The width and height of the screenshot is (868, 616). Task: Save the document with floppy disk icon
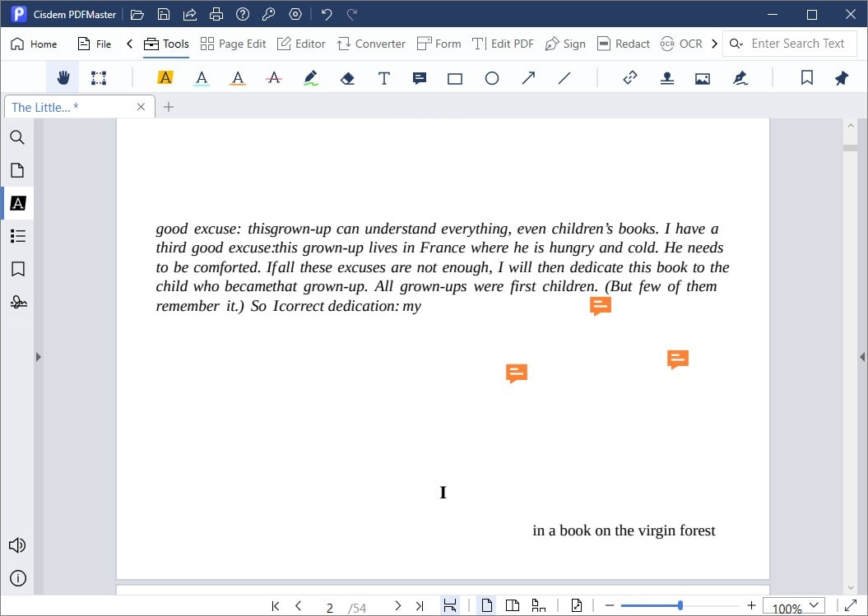pyautogui.click(x=163, y=14)
